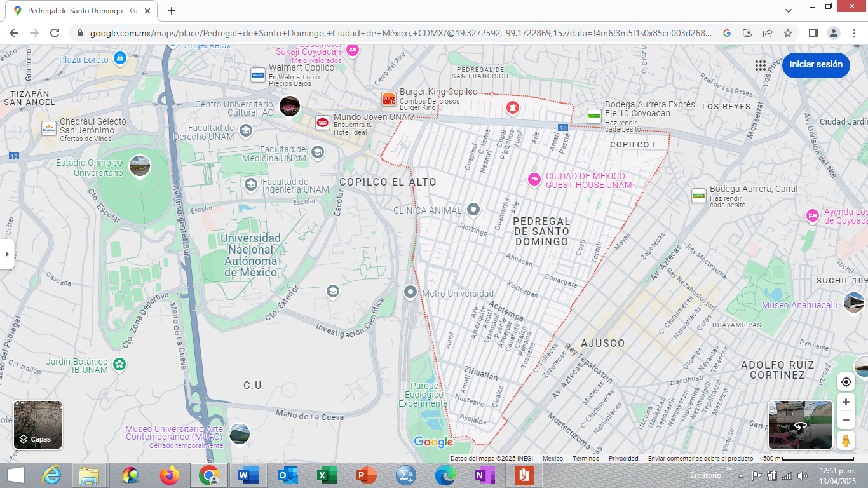
Task: Zoom out with the minus button
Action: click(846, 419)
